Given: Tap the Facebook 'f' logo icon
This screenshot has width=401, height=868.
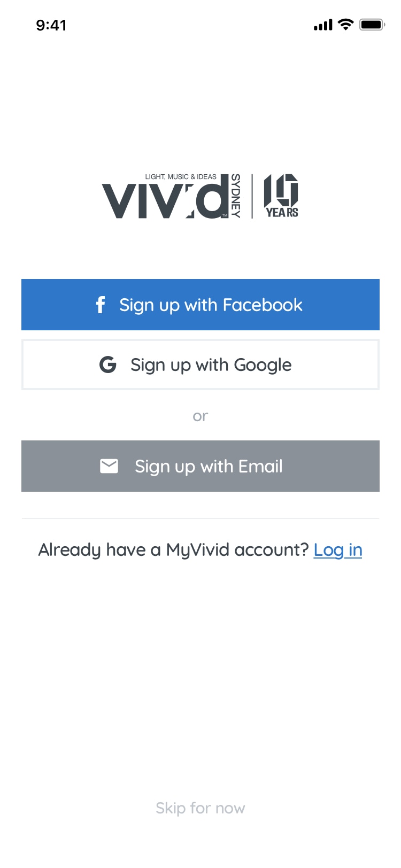Looking at the screenshot, I should [x=100, y=305].
